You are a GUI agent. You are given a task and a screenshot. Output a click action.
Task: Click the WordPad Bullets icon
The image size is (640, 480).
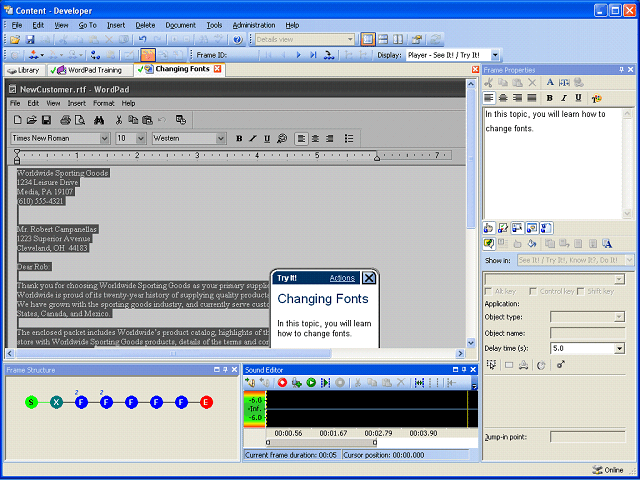(x=349, y=138)
